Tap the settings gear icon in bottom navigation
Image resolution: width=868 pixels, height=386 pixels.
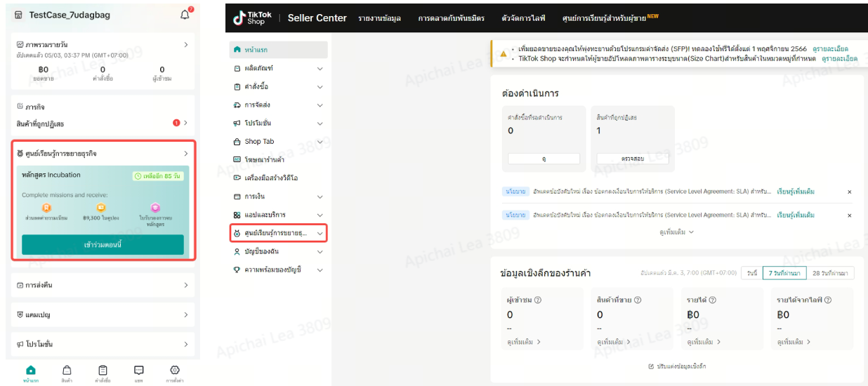pos(175,371)
